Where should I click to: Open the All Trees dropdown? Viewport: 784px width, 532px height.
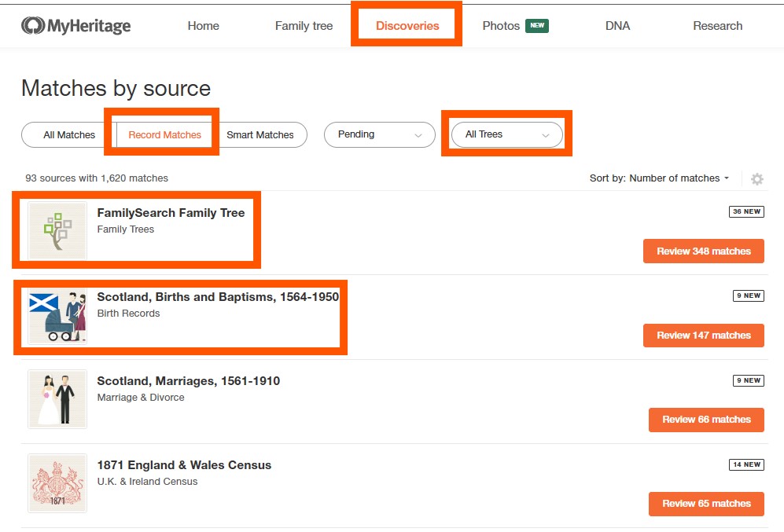coord(506,134)
